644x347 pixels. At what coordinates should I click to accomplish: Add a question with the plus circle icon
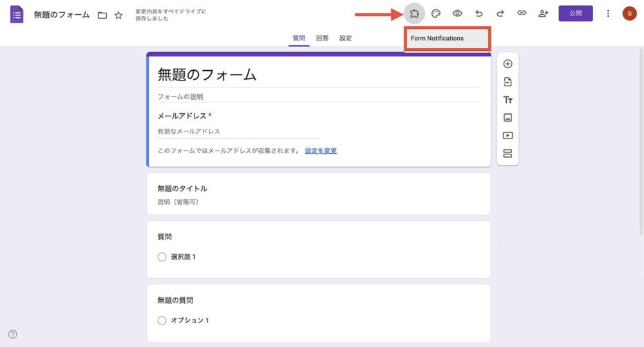(x=507, y=64)
